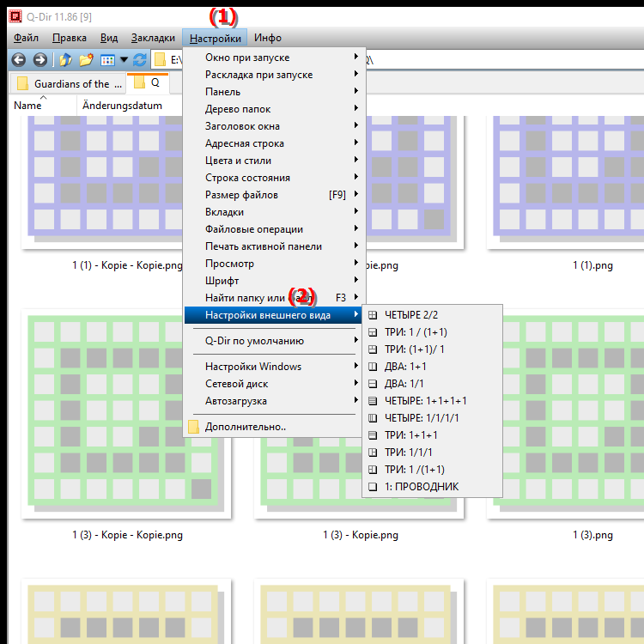Viewport: 644px width, 644px height.
Task: Click the Q-Dir application icon in title bar
Action: pos(15,17)
